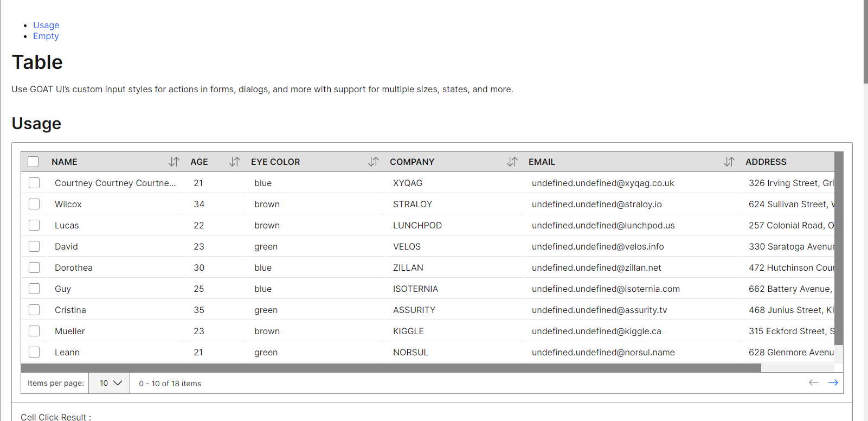Click email undefined.undefined@velos.info
This screenshot has width=868, height=421.
coord(598,246)
